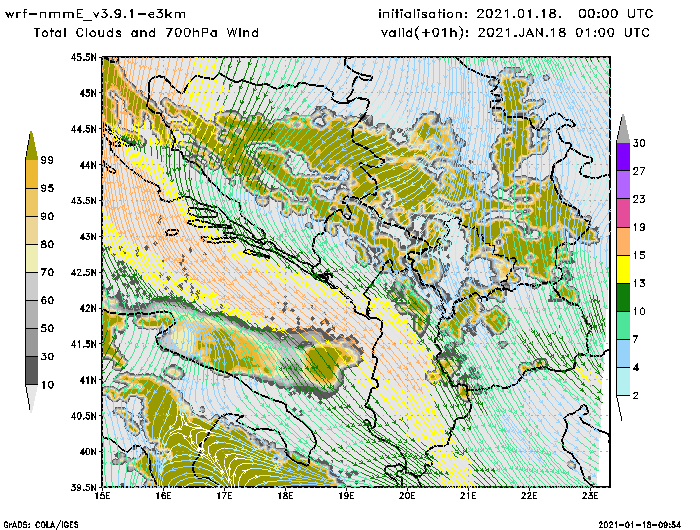
Task: Click the '44.5N' latitude axis label
Action: point(83,129)
